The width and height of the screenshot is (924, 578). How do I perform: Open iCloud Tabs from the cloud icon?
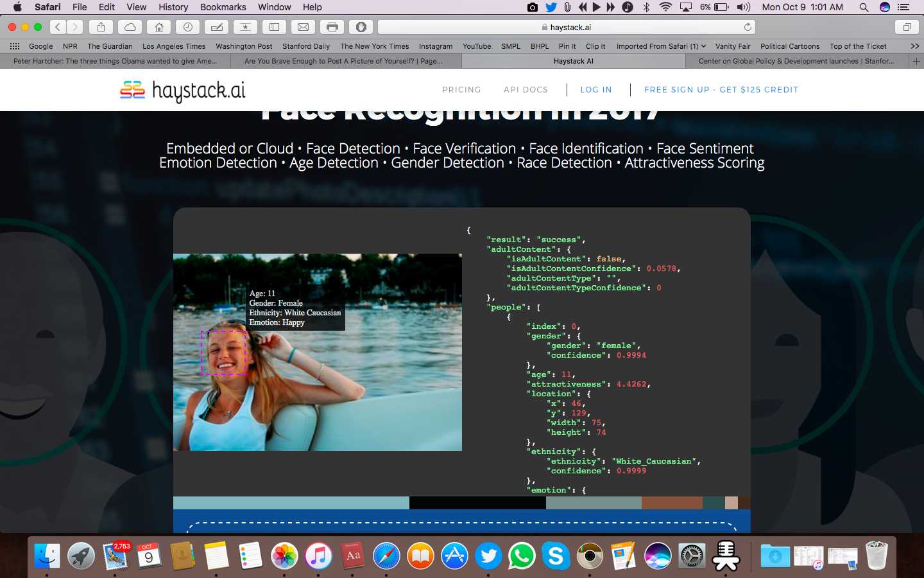[130, 27]
